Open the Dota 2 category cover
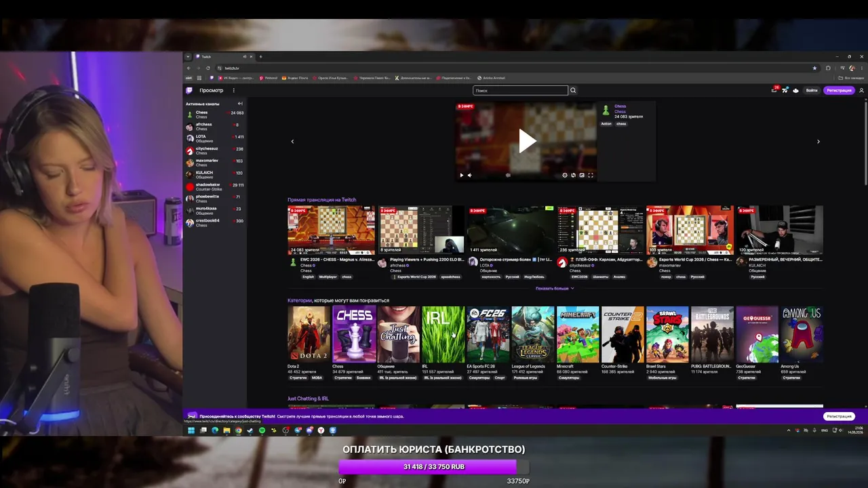This screenshot has width=868, height=488. click(x=309, y=334)
